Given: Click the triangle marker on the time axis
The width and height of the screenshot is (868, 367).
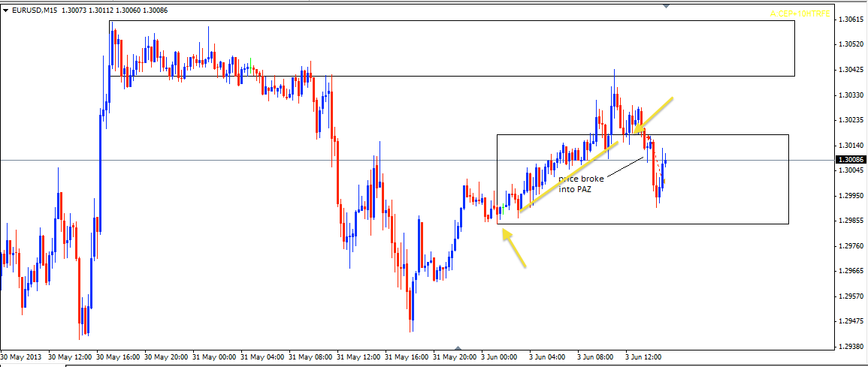Looking at the screenshot, I should point(458,347).
